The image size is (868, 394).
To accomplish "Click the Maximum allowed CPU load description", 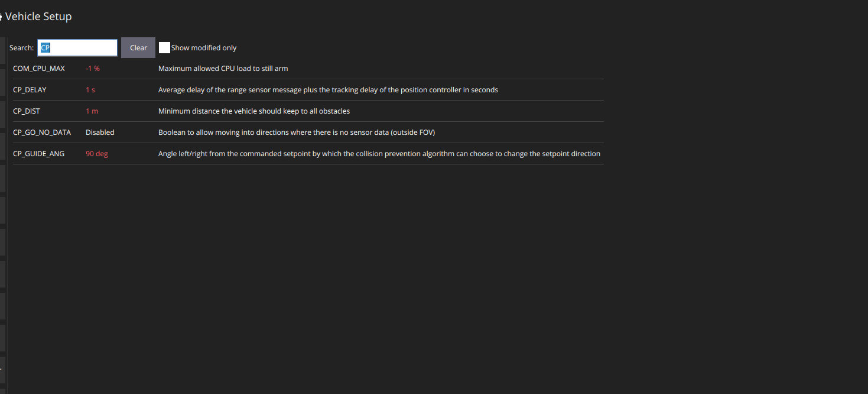I will [223, 69].
